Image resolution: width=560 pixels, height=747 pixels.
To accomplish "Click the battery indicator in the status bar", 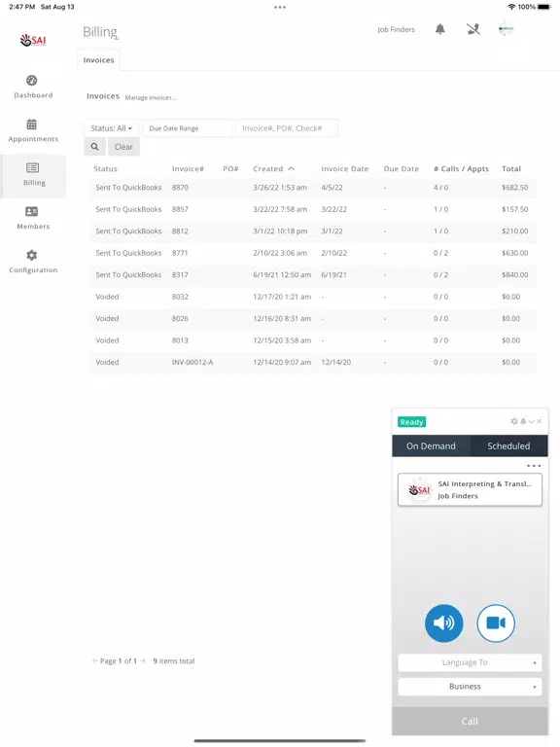I will point(543,7).
